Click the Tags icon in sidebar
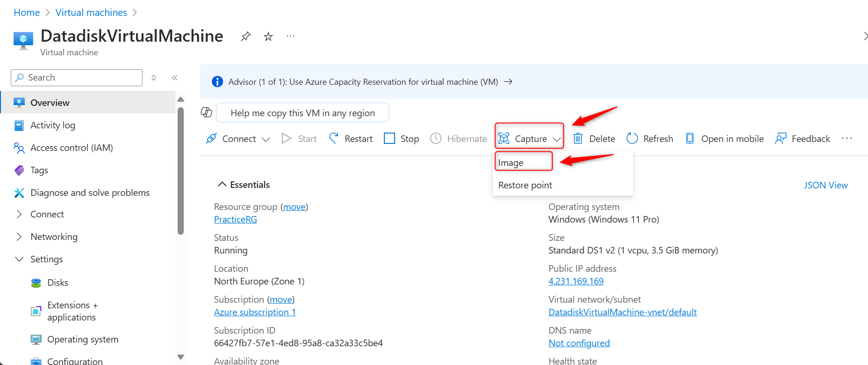This screenshot has height=365, width=868. (19, 170)
